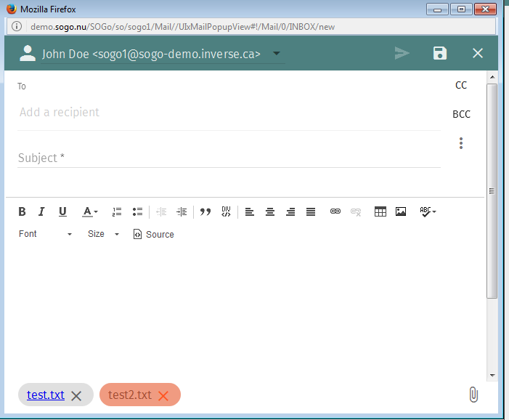Open the test.txt attachment link
Viewport: 509px width, 420px height.
tap(45, 395)
